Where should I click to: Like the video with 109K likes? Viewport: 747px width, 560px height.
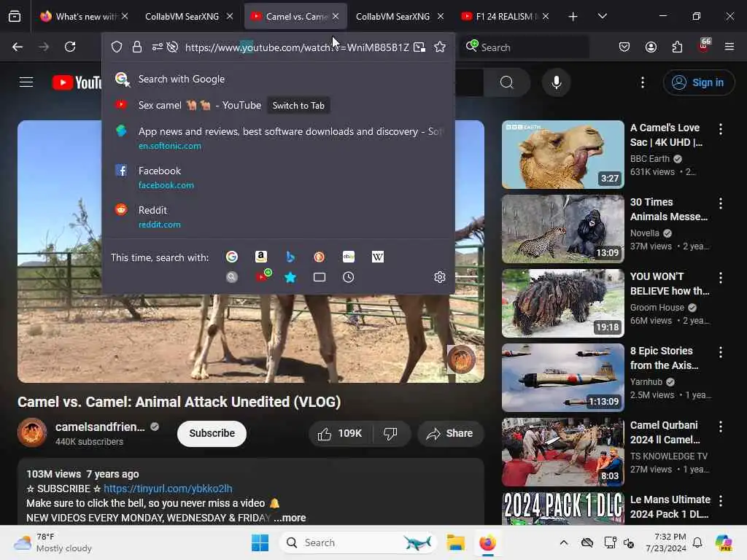[341, 433]
